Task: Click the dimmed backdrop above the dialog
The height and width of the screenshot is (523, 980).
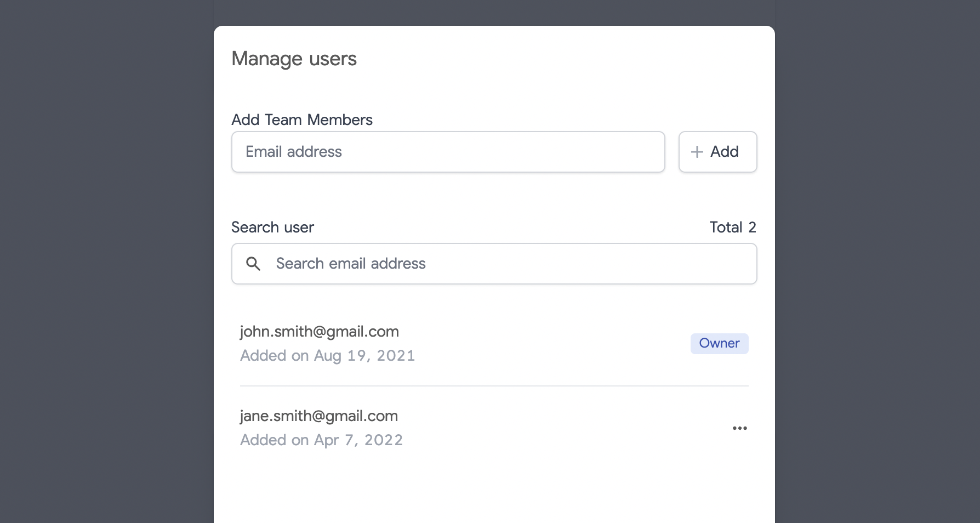Action: click(x=493, y=12)
